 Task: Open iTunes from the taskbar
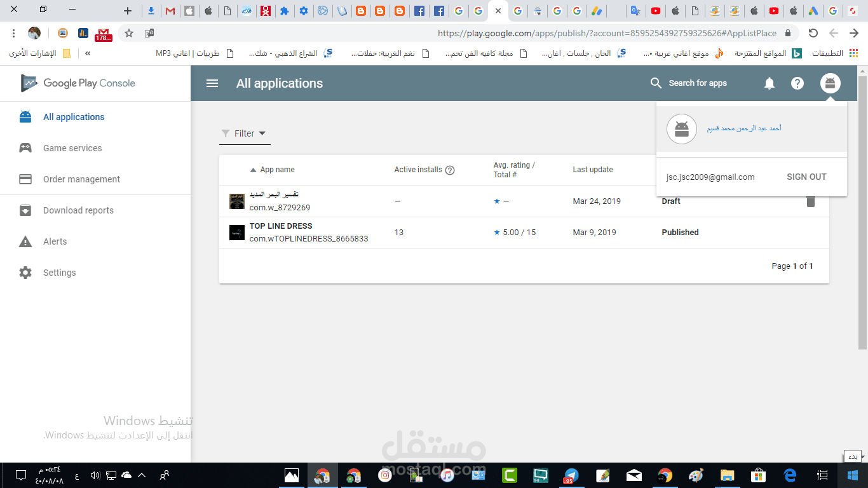pos(447,475)
